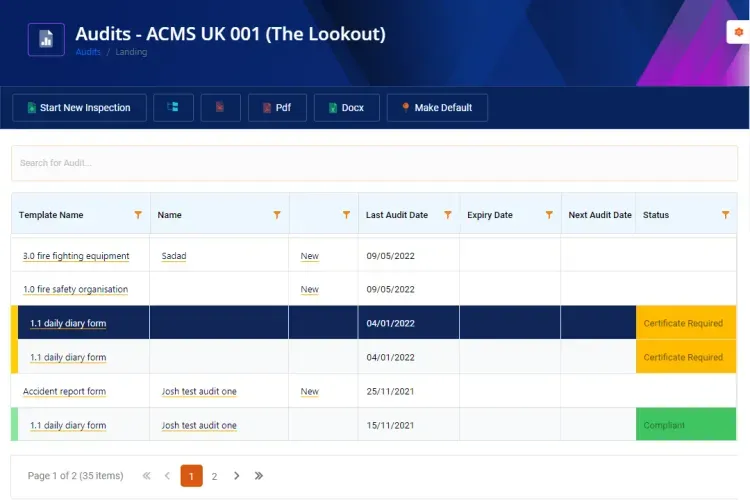
Task: Focus the Search for Audit field
Action: click(x=375, y=163)
